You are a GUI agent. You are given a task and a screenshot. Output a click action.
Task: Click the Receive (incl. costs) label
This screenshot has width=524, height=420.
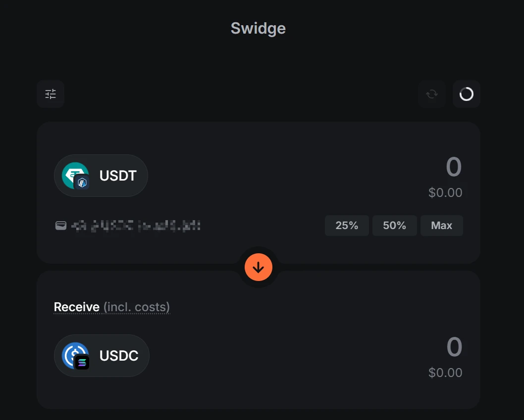click(x=112, y=307)
